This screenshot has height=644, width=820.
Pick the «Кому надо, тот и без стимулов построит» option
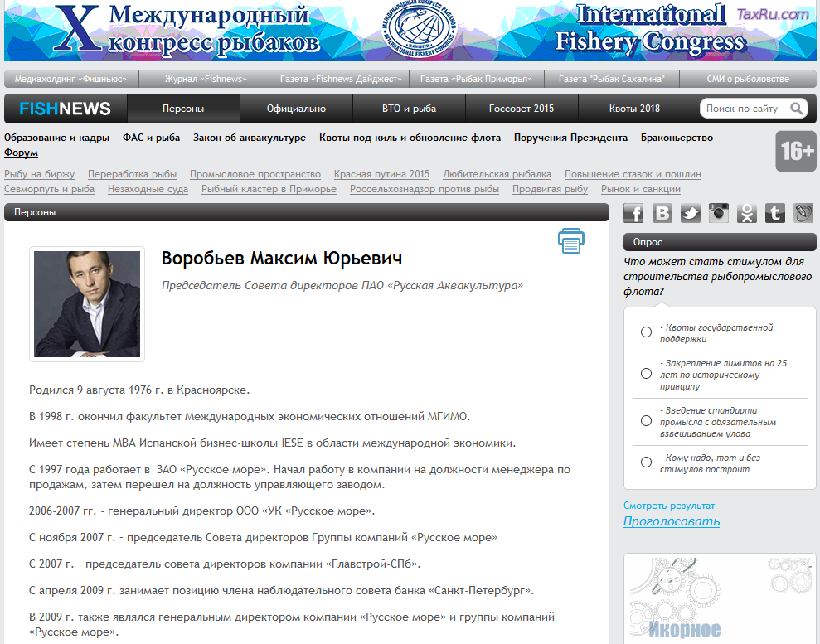coord(645,462)
